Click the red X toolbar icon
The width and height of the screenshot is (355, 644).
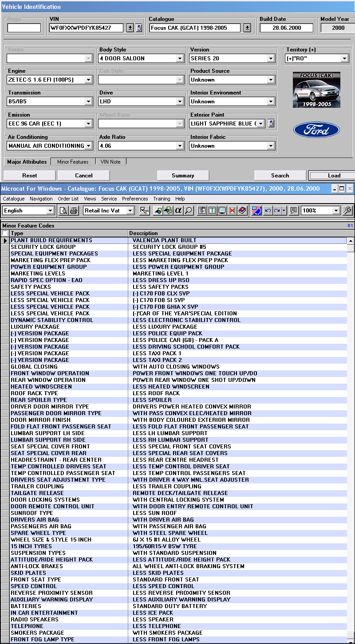[232, 211]
